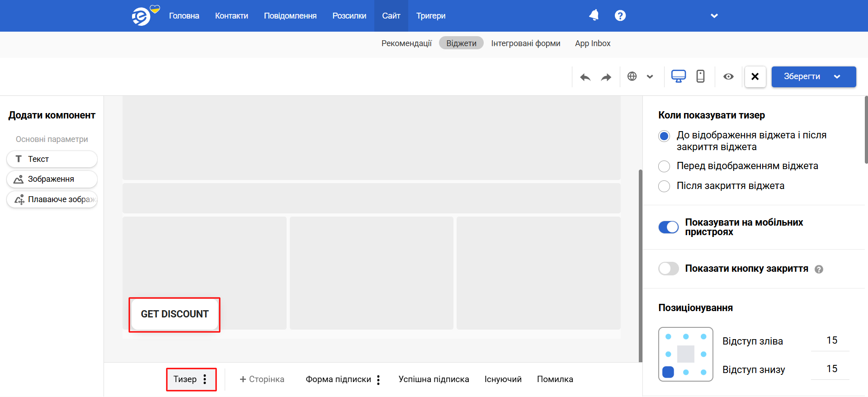
Task: Open the Форма підписки page tab
Action: [338, 379]
